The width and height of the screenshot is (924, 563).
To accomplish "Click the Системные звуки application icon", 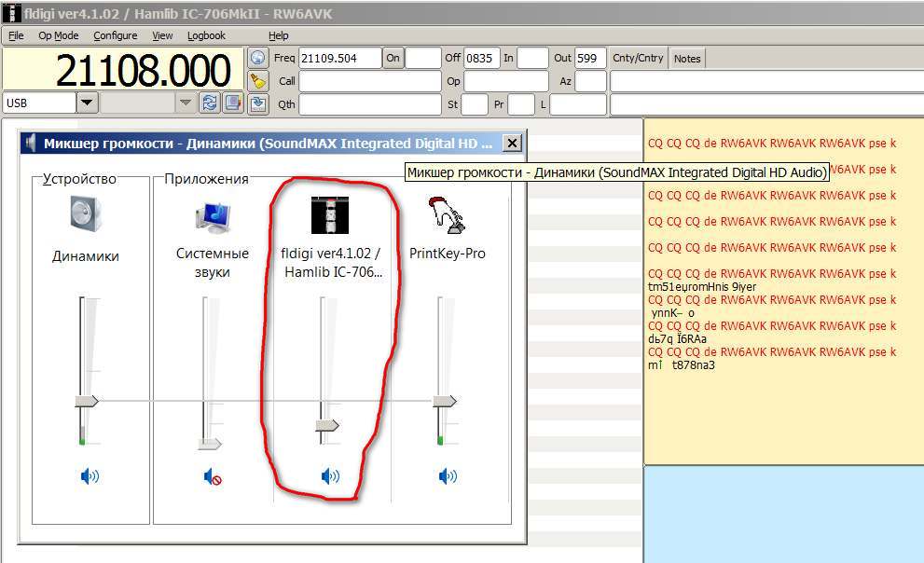I will click(x=213, y=214).
